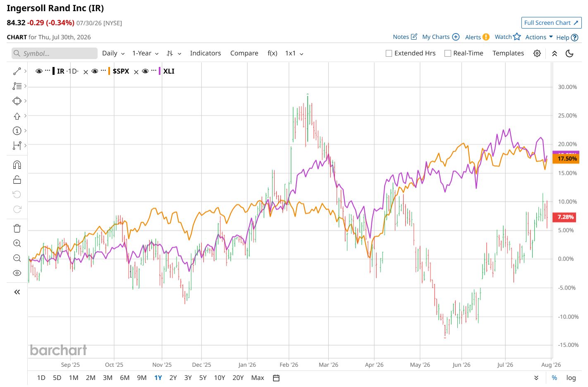
Task: Select the numbered annotation tool
Action: click(17, 131)
